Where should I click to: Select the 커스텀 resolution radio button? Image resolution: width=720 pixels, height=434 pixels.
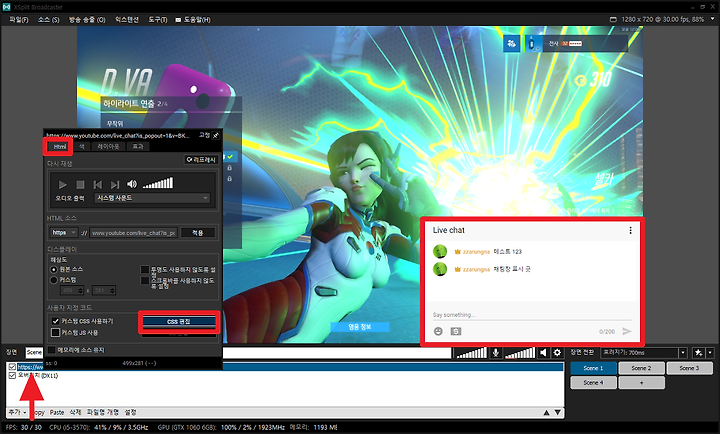tap(54, 280)
